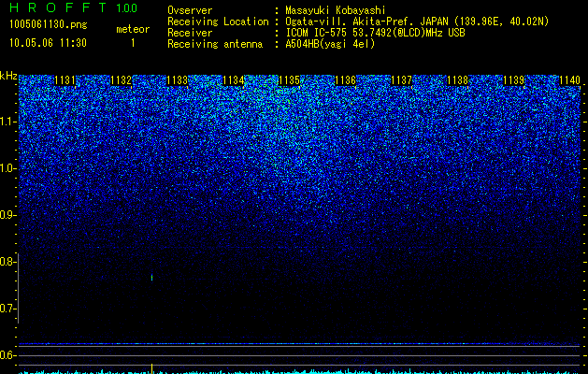The image size is (588, 374).
Task: Click the cyan signal level trace
Action: pyautogui.click(x=300, y=372)
